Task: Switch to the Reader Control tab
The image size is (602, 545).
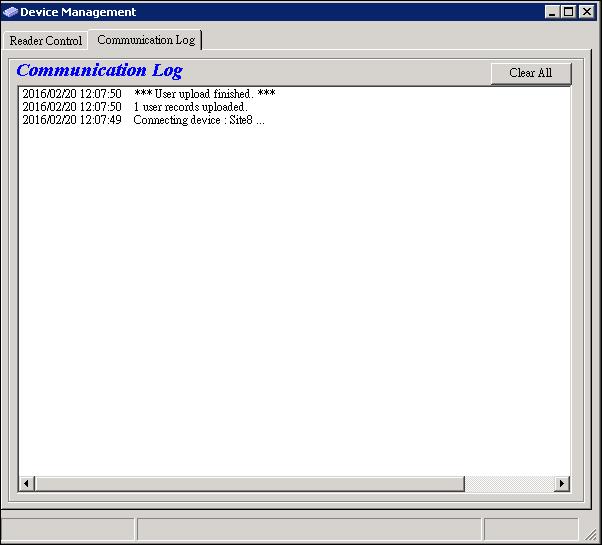Action: pyautogui.click(x=46, y=41)
